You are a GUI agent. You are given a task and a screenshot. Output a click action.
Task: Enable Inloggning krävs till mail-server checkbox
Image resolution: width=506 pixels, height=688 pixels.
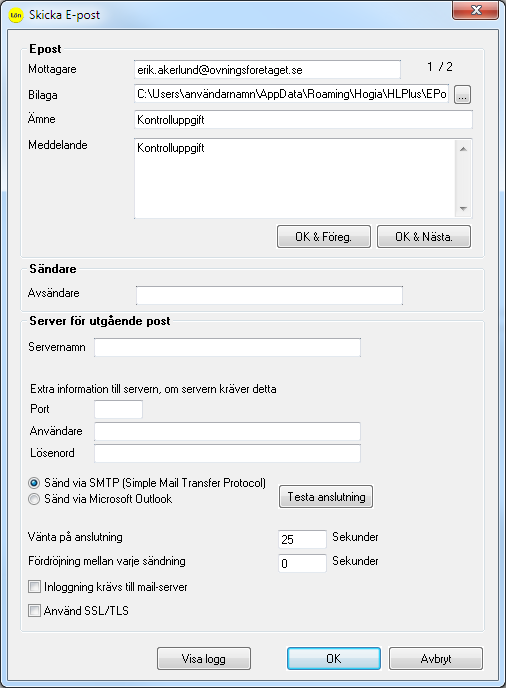point(34,587)
